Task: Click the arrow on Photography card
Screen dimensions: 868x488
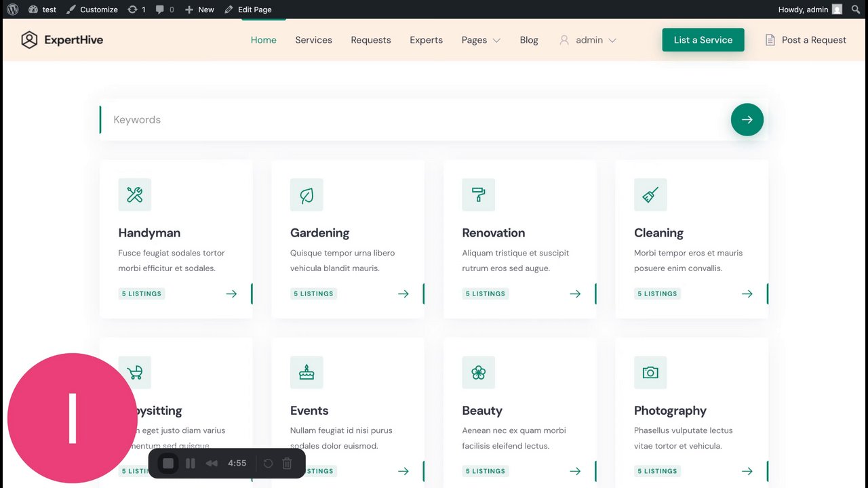Action: (747, 471)
